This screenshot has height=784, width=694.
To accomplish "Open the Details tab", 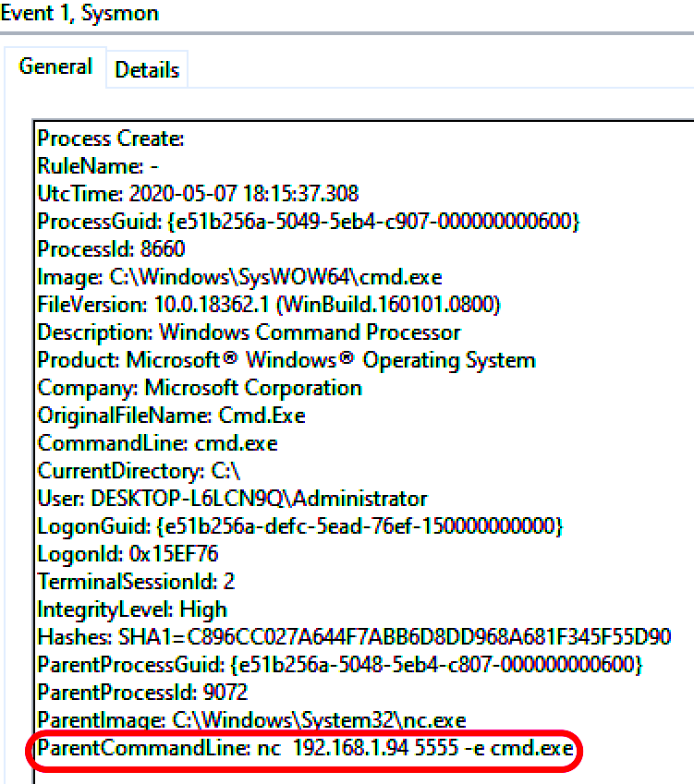I will pos(147,69).
